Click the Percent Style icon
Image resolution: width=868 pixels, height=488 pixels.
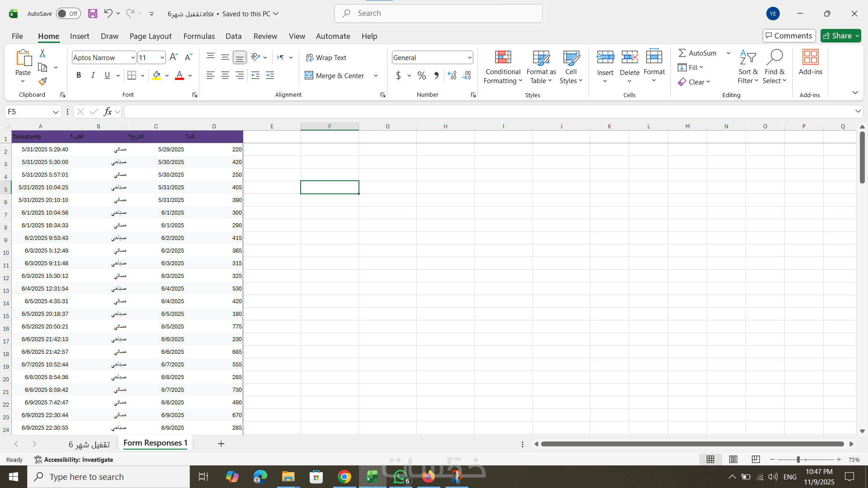click(421, 75)
